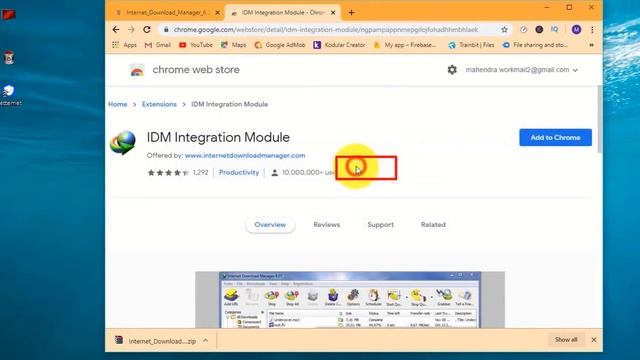Open the My app – Firebase bookmark
Image resolution: width=640 pixels, height=360 pixels.
pos(405,45)
